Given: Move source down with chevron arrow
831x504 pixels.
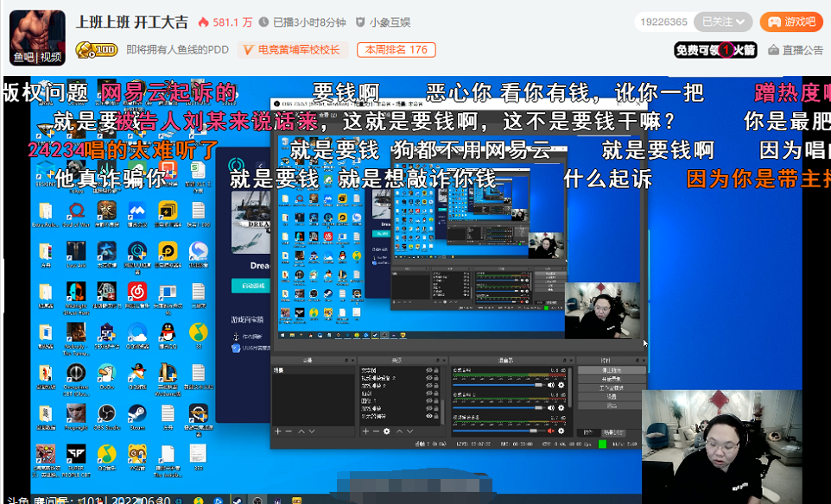Looking at the screenshot, I should pyautogui.click(x=409, y=432).
